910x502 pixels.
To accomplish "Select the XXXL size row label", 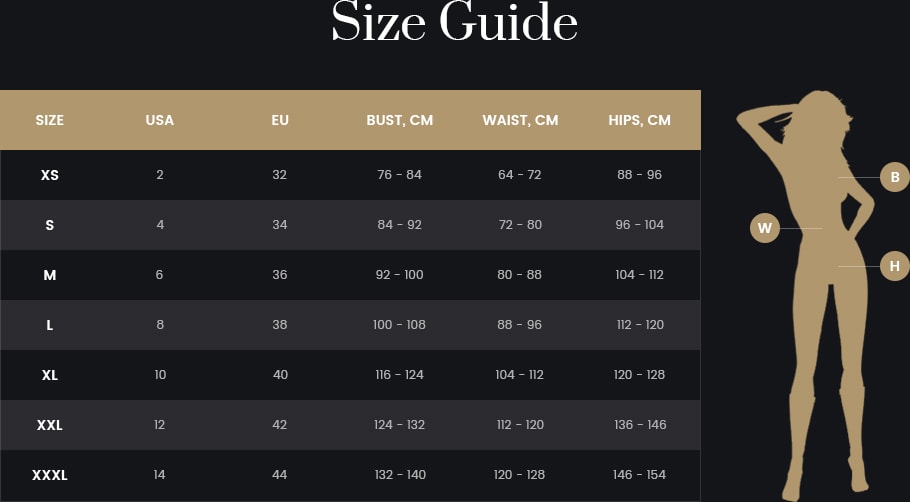I will tap(49, 475).
